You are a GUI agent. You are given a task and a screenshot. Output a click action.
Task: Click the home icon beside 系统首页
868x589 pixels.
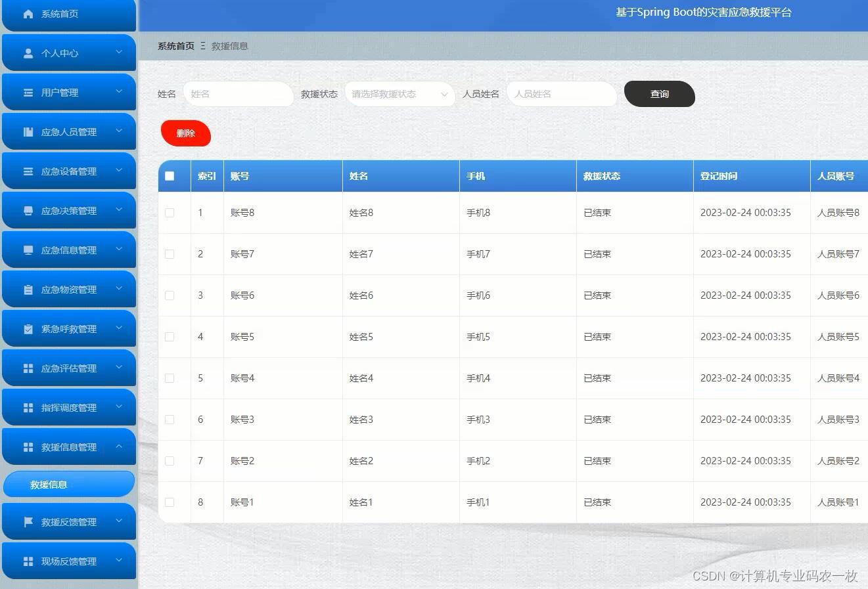28,14
